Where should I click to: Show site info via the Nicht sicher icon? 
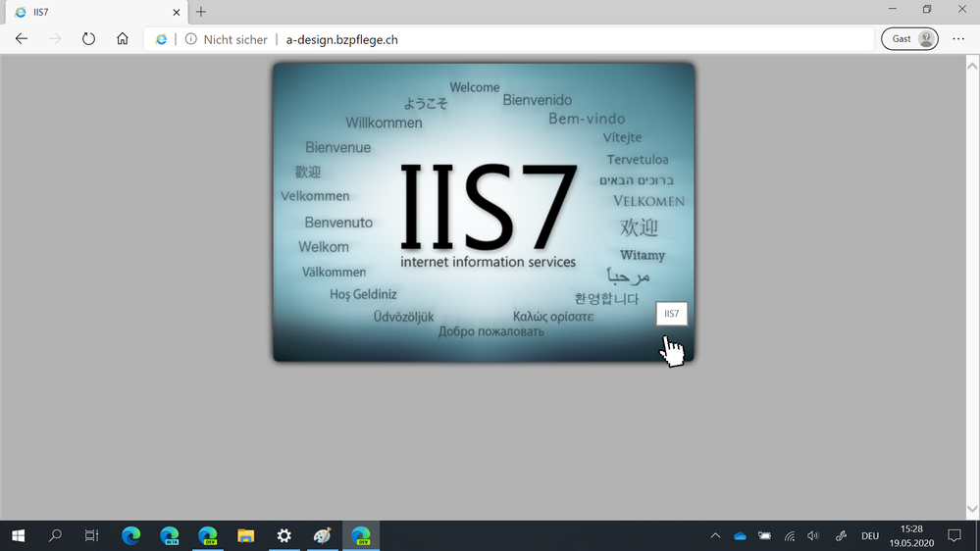pos(191,39)
